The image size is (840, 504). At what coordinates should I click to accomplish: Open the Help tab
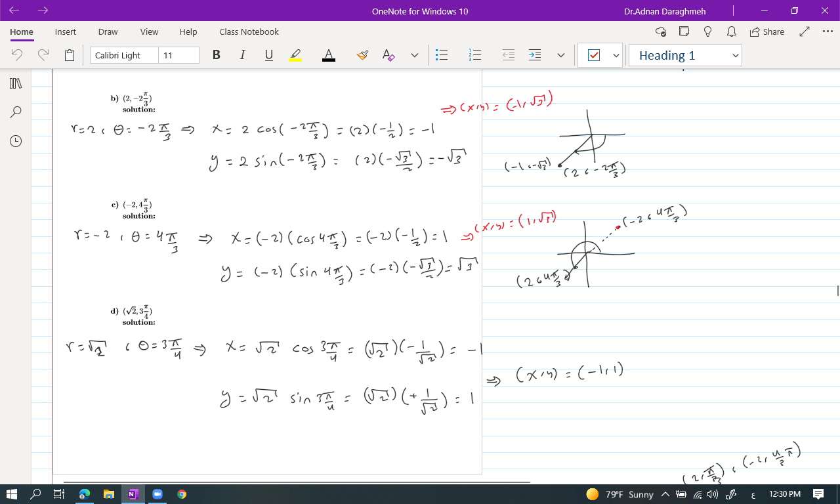[188, 31]
